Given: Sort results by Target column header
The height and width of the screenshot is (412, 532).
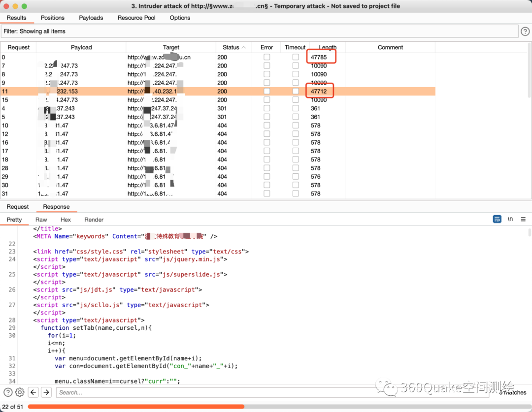Looking at the screenshot, I should tap(171, 47).
